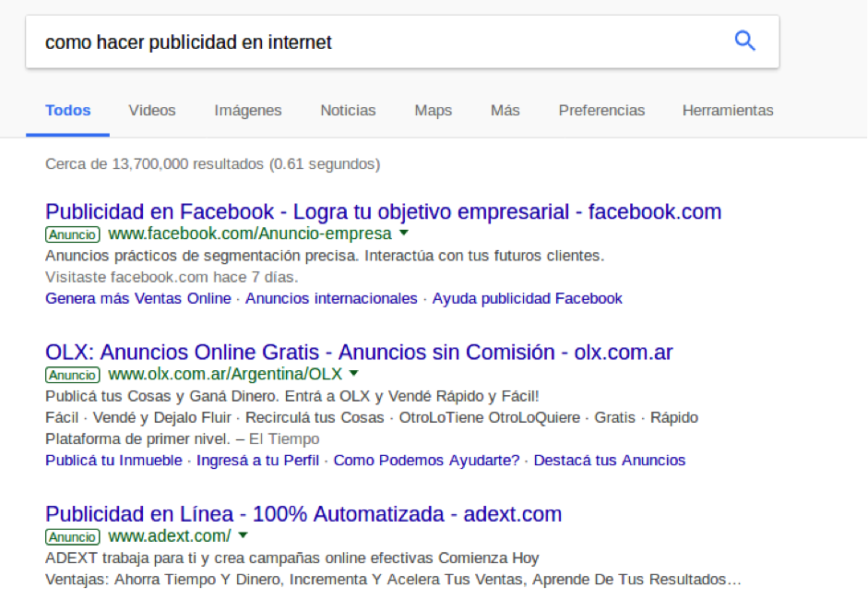Viewport: 868px width, 600px height.
Task: Open Publicidad en Línea adext.com title
Action: pyautogui.click(x=303, y=514)
